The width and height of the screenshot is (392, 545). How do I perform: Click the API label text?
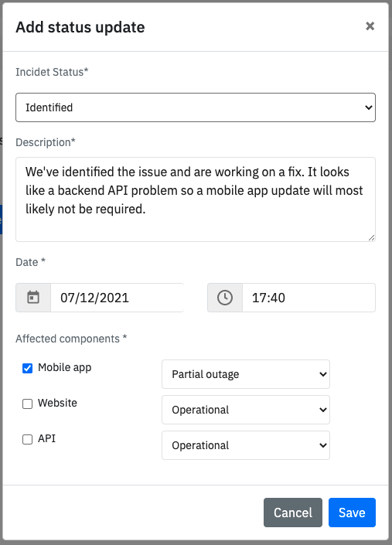[46, 438]
